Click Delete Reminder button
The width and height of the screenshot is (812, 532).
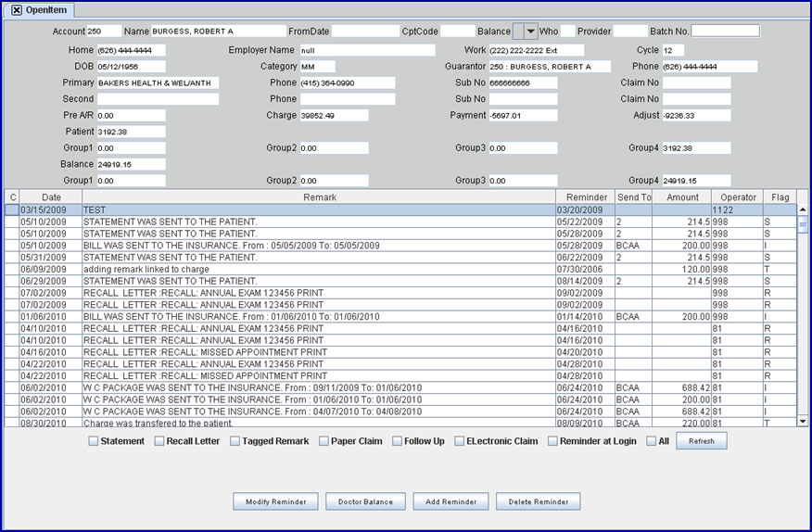[x=538, y=501]
